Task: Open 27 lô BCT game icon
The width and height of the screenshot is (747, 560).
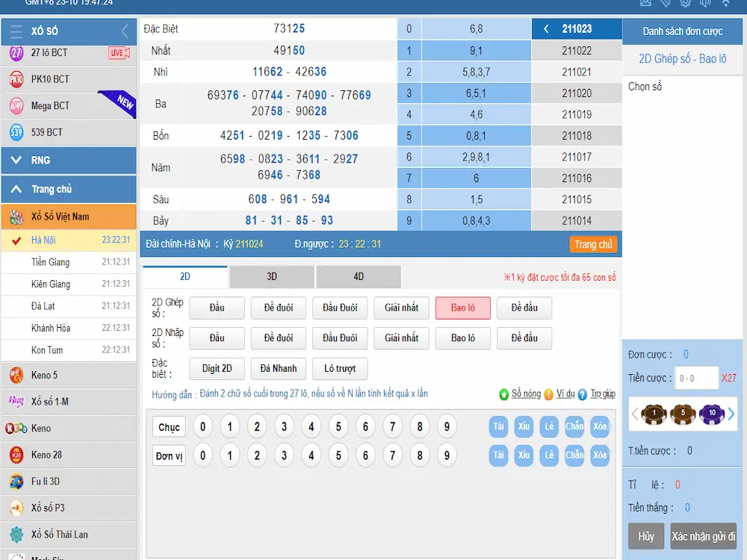Action: (16, 52)
